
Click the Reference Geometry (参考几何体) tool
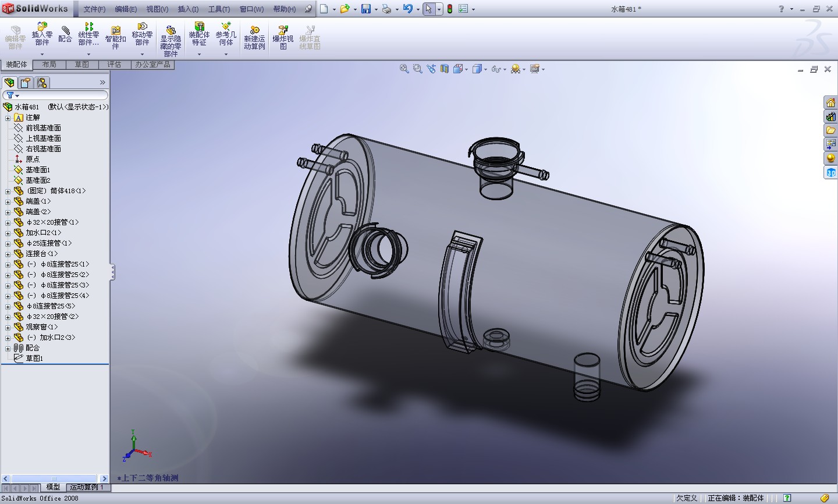coord(226,34)
